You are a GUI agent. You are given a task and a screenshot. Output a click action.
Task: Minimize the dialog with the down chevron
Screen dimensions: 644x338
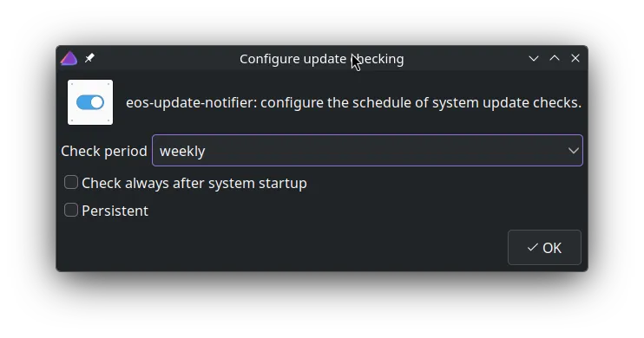coord(534,59)
